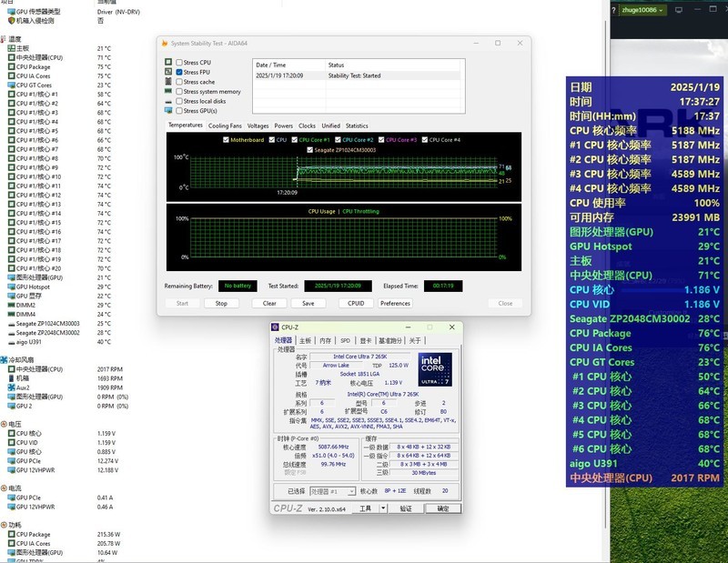Select the 机箱入侵检测 shield icon
The image size is (728, 563).
click(x=12, y=20)
